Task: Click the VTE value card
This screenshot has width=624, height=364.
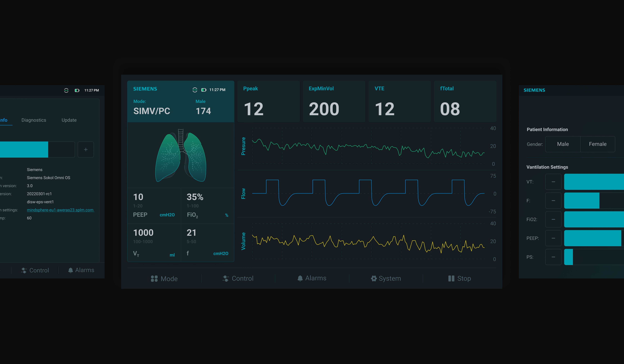Action: [x=399, y=101]
